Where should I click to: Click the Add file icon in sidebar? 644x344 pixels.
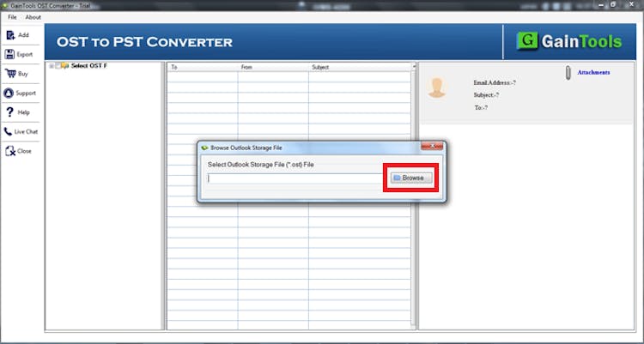pyautogui.click(x=9, y=35)
